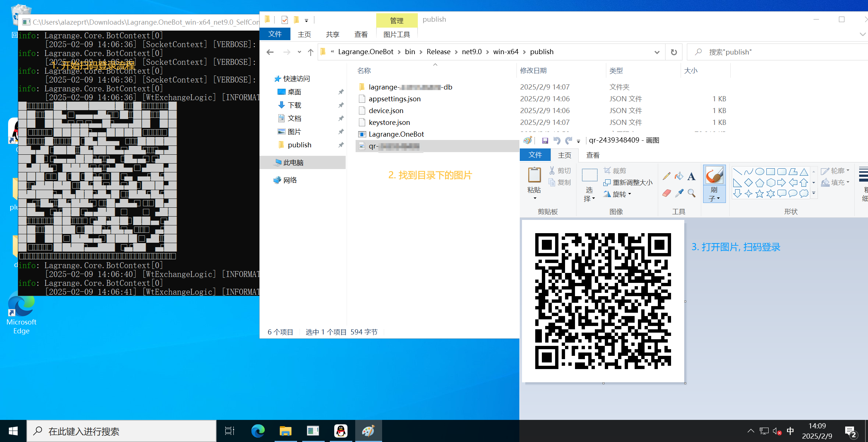Select the Lagrange.OneBot executable

pos(396,134)
